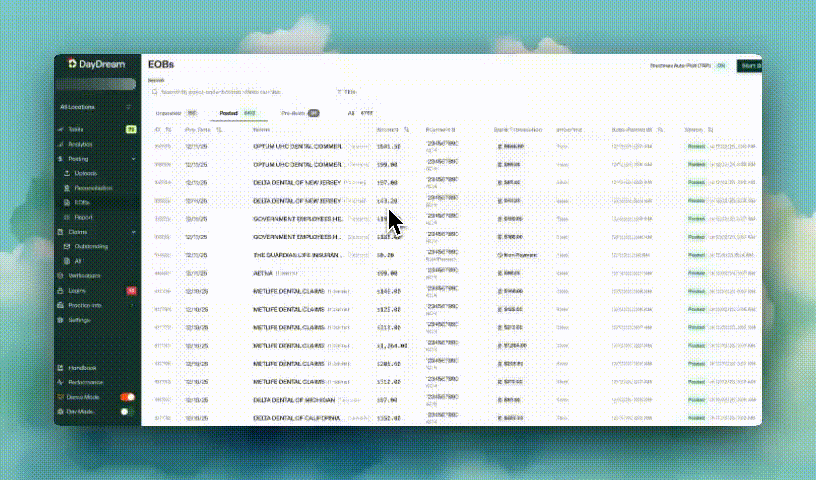Image resolution: width=816 pixels, height=480 pixels.
Task: Click the Uploads upload icon
Action: pyautogui.click(x=67, y=173)
